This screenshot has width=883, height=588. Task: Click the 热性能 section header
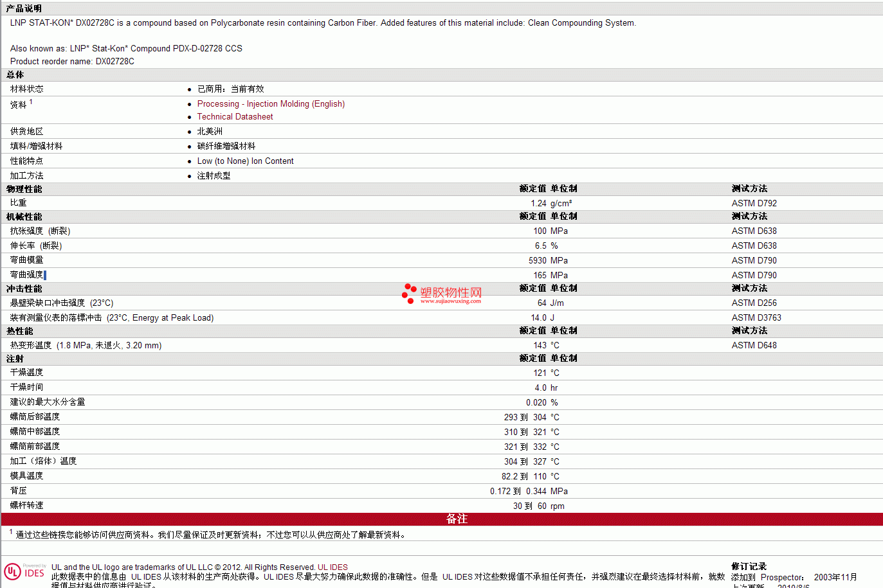20,332
